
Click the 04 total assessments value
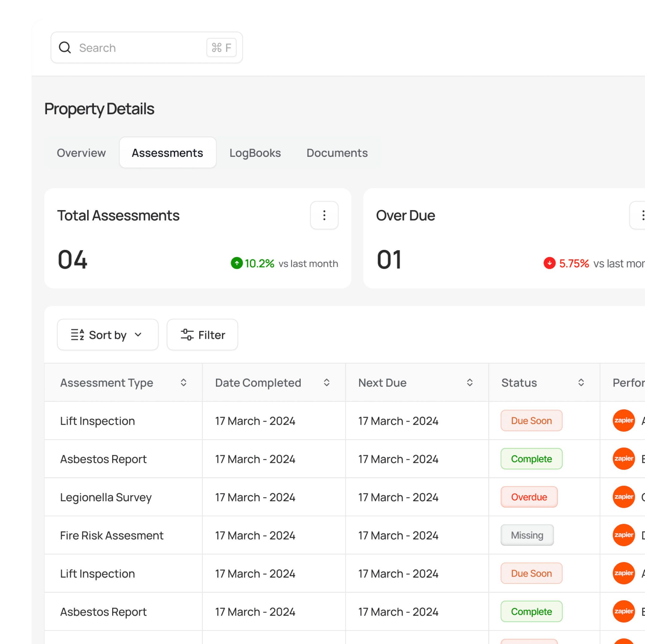click(72, 259)
